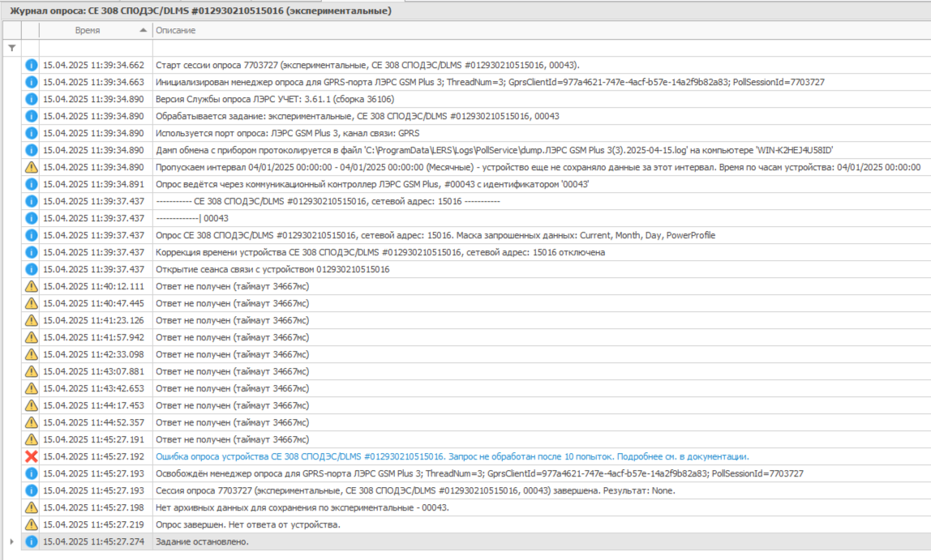Click warning icon of row 11:40:12.111
This screenshot has width=931, height=560.
(31, 287)
